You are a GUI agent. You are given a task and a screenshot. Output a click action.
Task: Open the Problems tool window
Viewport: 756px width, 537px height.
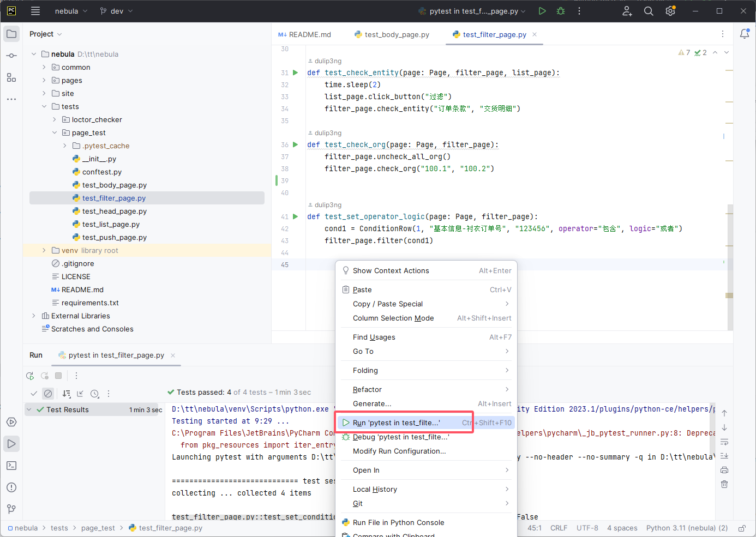pos(11,487)
